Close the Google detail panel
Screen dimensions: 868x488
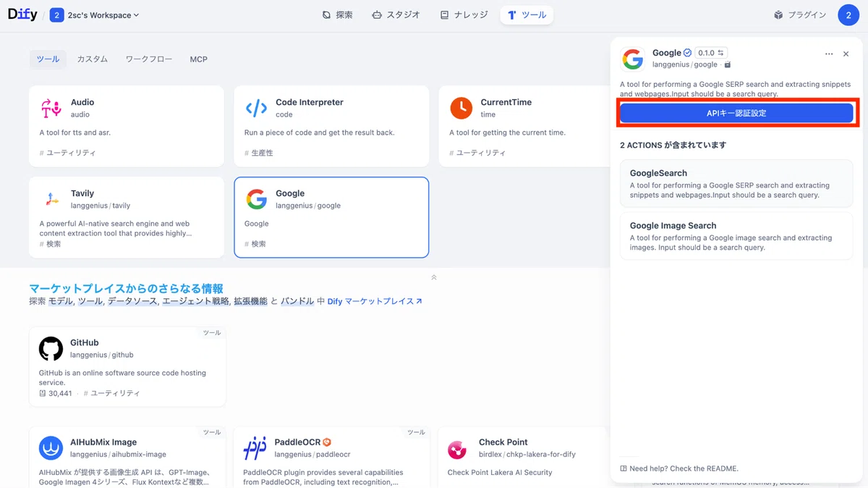pyautogui.click(x=846, y=54)
